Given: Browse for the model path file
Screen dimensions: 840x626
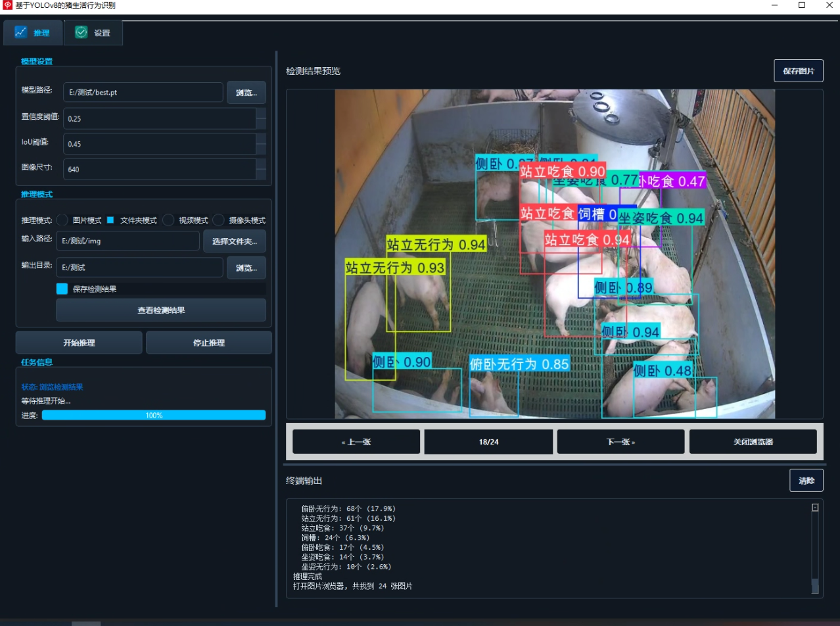Looking at the screenshot, I should coord(246,93).
